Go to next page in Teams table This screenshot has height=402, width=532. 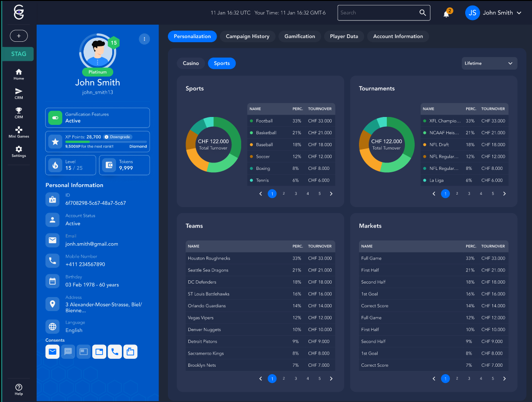click(x=331, y=379)
